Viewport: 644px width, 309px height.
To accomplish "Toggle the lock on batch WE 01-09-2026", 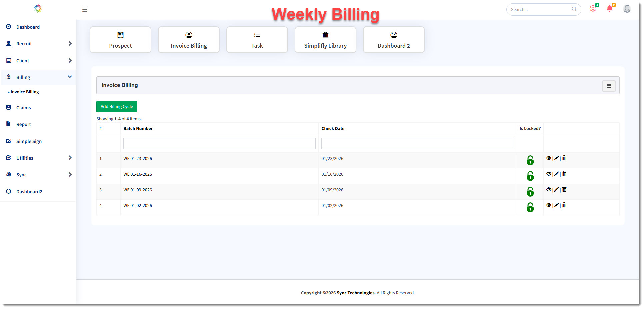I will click(530, 192).
